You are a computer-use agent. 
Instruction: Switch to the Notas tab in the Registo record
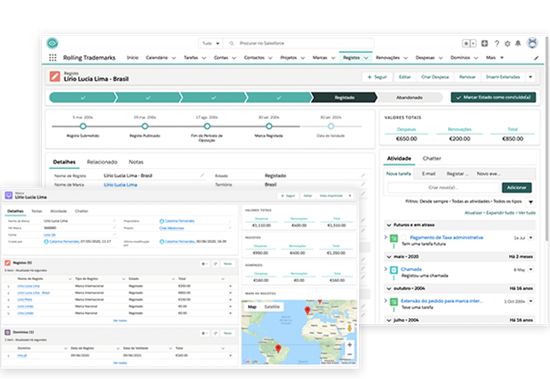(136, 162)
